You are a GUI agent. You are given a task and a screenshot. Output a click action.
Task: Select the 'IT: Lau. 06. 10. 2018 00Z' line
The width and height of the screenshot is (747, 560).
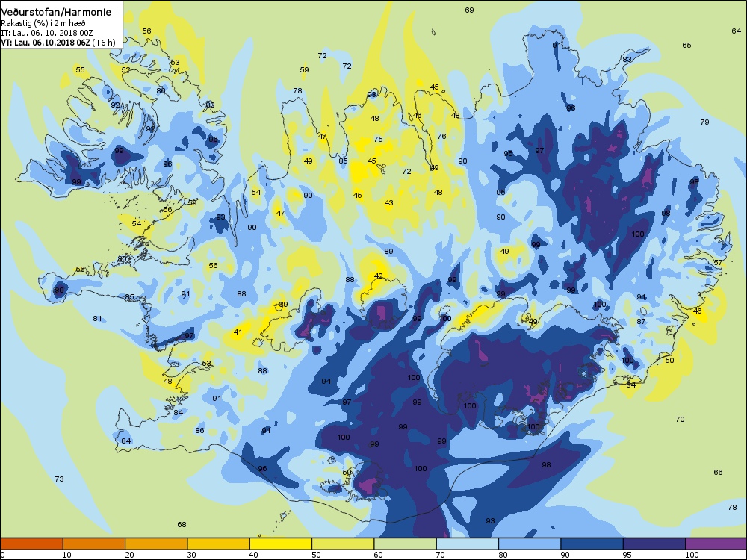[x=47, y=33]
